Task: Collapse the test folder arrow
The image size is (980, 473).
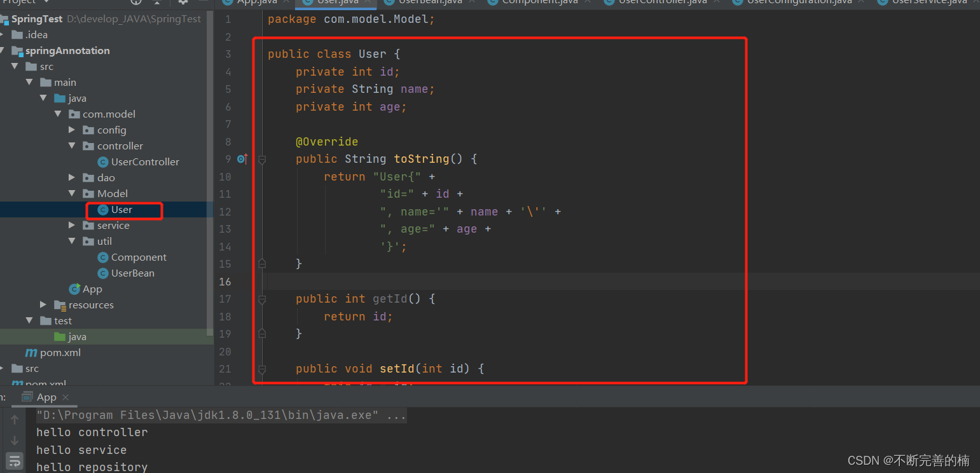Action: click(29, 321)
